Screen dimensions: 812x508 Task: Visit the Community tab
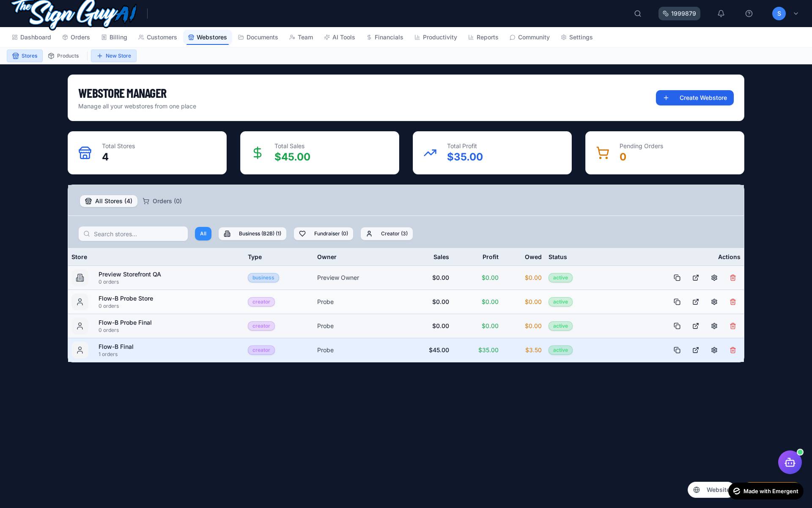pos(529,37)
